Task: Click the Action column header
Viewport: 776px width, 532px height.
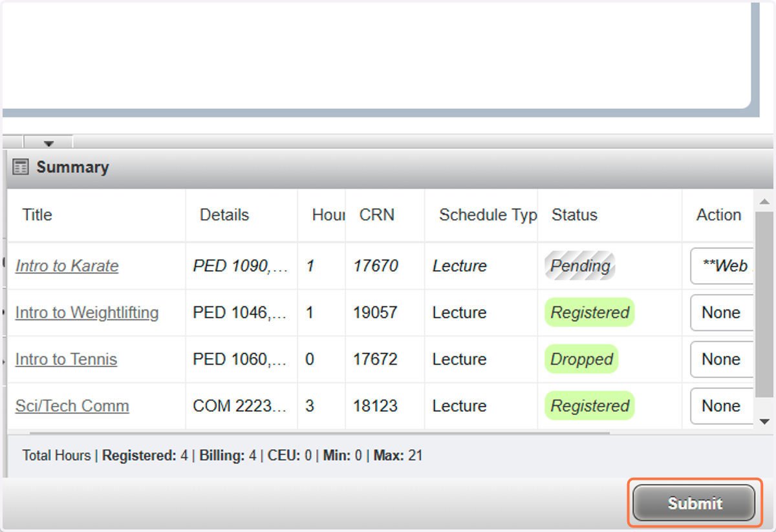Action: tap(718, 215)
